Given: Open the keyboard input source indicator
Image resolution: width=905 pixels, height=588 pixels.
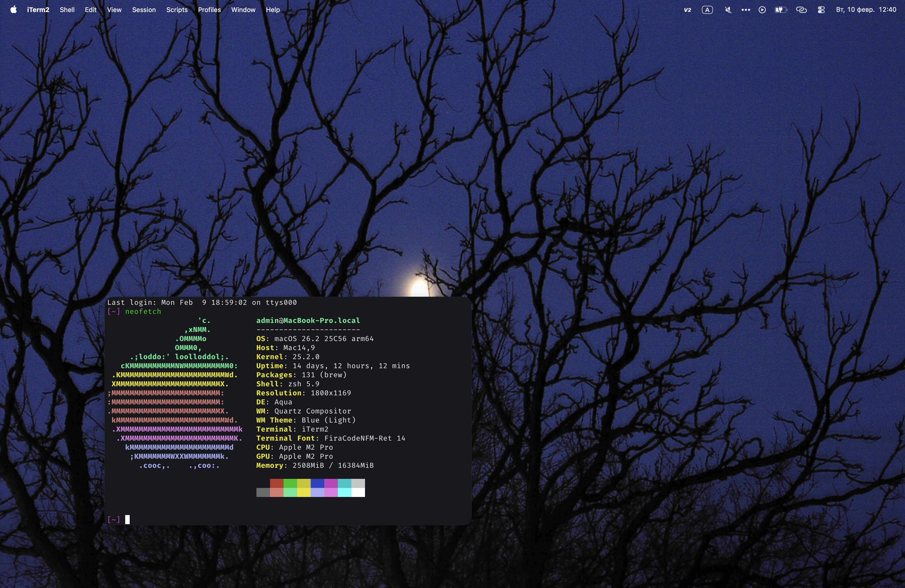Looking at the screenshot, I should 707,10.
